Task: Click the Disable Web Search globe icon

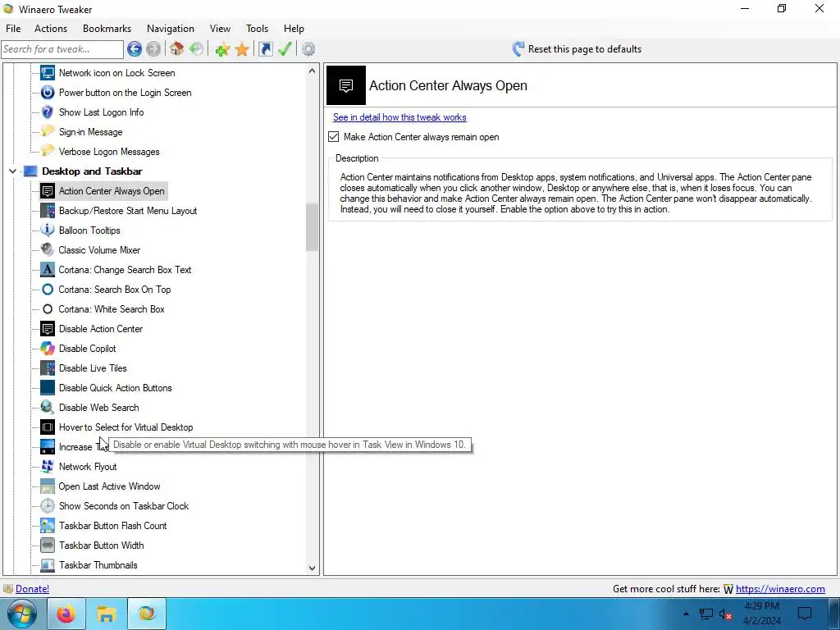Action: [48, 408]
